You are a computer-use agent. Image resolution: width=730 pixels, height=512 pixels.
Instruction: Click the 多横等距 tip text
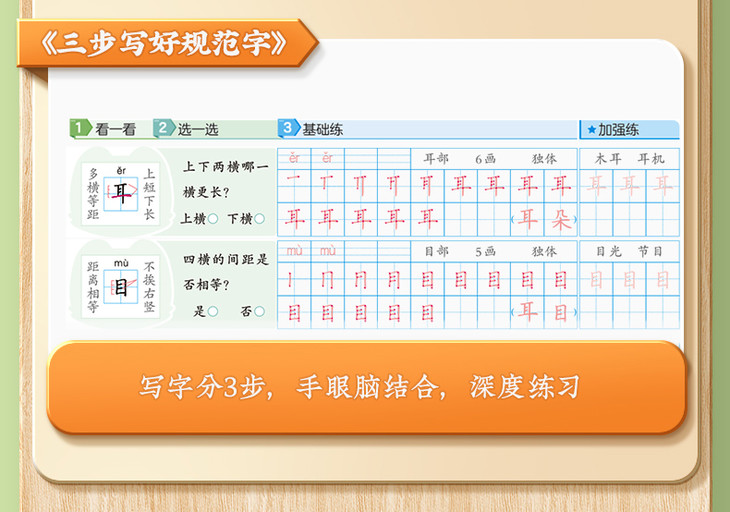coord(93,194)
